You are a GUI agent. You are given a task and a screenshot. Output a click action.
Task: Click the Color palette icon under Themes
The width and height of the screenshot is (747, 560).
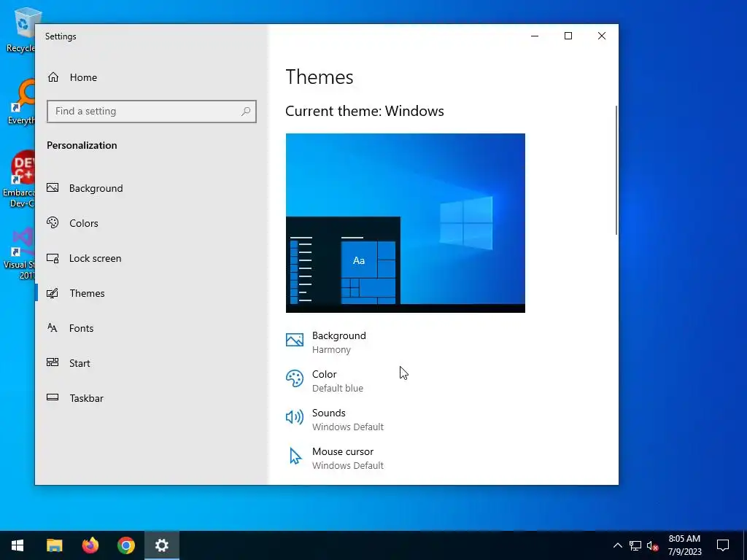[x=295, y=379]
